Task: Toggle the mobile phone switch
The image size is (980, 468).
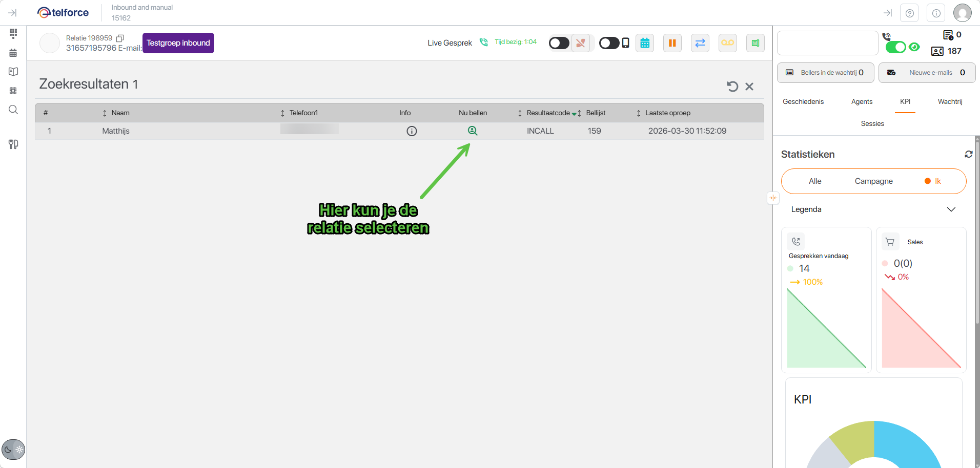Action: 609,43
